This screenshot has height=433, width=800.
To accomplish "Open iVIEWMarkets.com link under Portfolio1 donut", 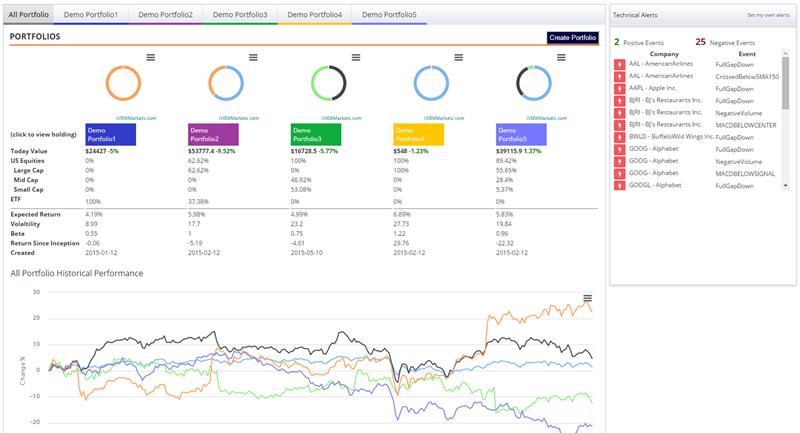I will [x=136, y=118].
